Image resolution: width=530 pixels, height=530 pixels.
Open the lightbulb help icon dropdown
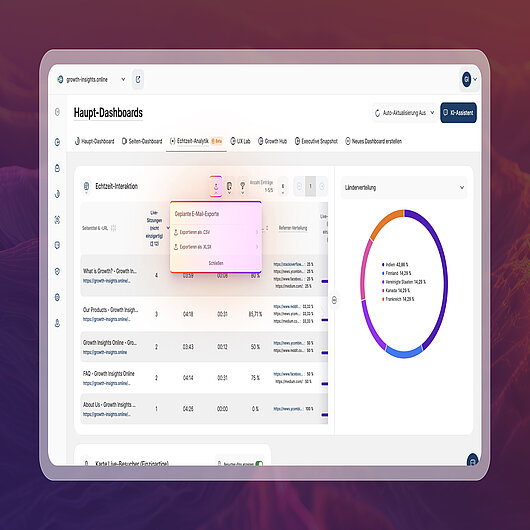coord(242,187)
